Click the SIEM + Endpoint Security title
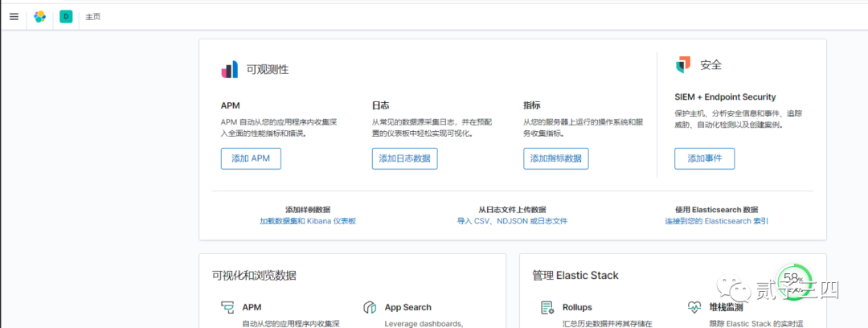Viewport: 868px width, 328px height. coord(725,97)
